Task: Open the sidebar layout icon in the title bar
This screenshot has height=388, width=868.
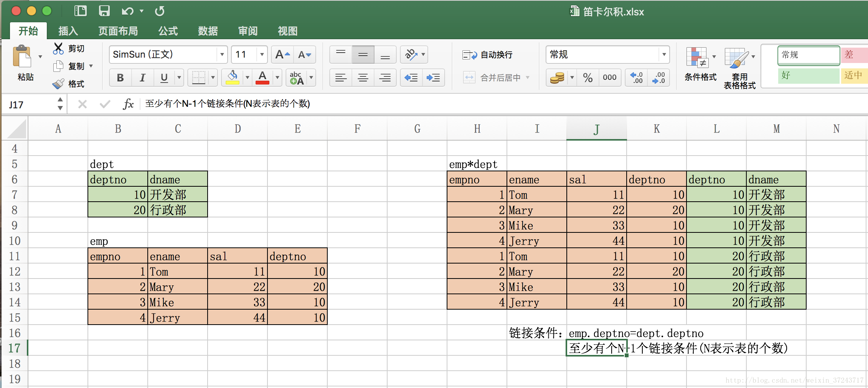Action: 80,11
